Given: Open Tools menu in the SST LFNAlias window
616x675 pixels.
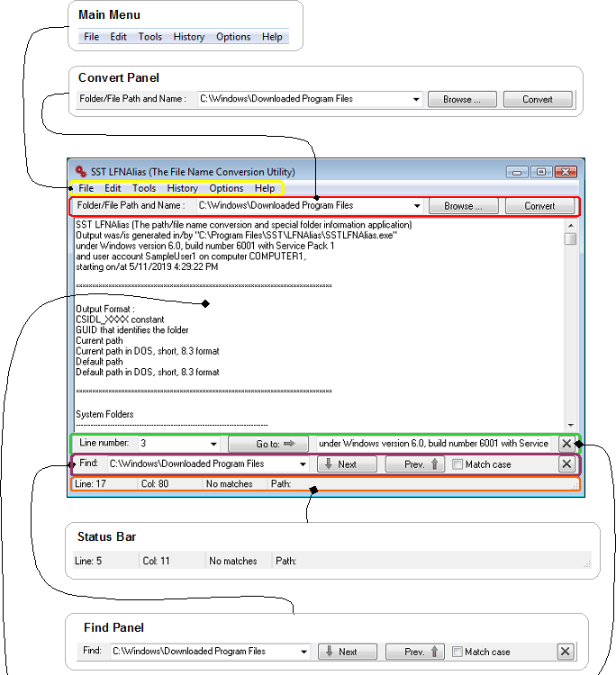Looking at the screenshot, I should (144, 188).
